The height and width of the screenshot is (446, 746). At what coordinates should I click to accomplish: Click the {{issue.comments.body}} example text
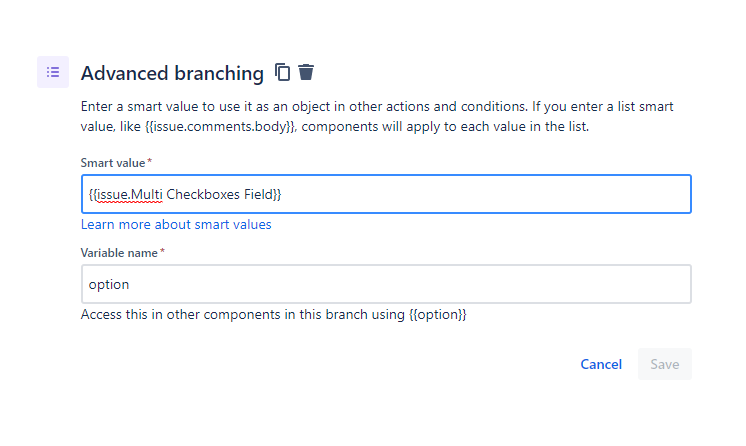[x=221, y=127]
